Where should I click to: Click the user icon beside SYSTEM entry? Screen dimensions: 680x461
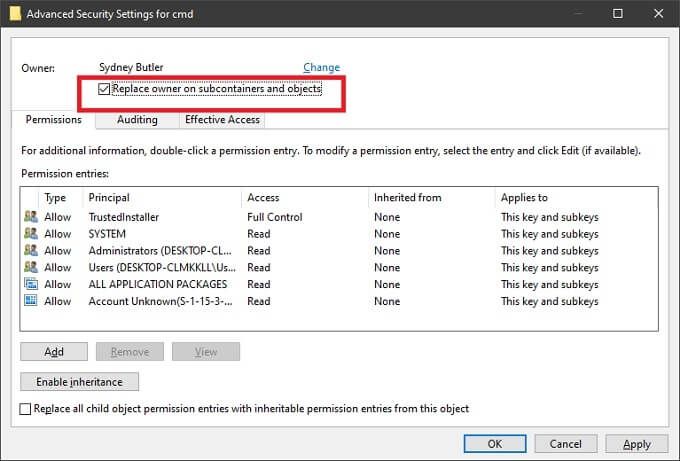(x=30, y=234)
